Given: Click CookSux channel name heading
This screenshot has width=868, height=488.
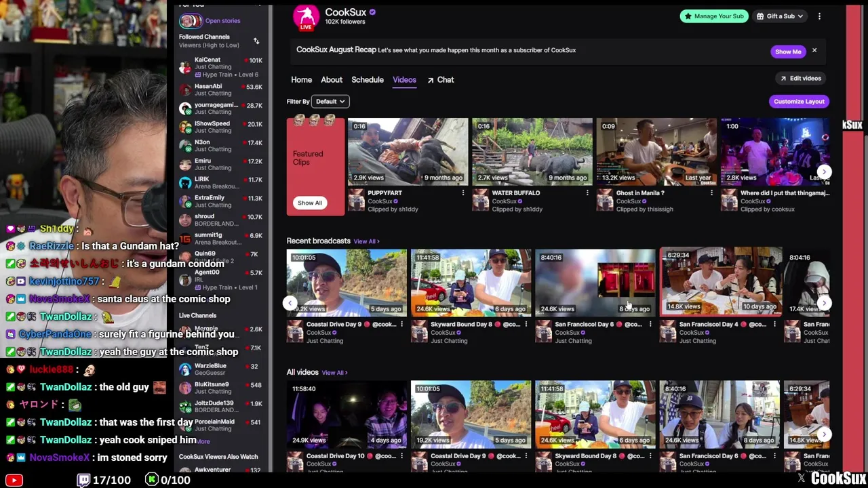Looking at the screenshot, I should click(346, 12).
